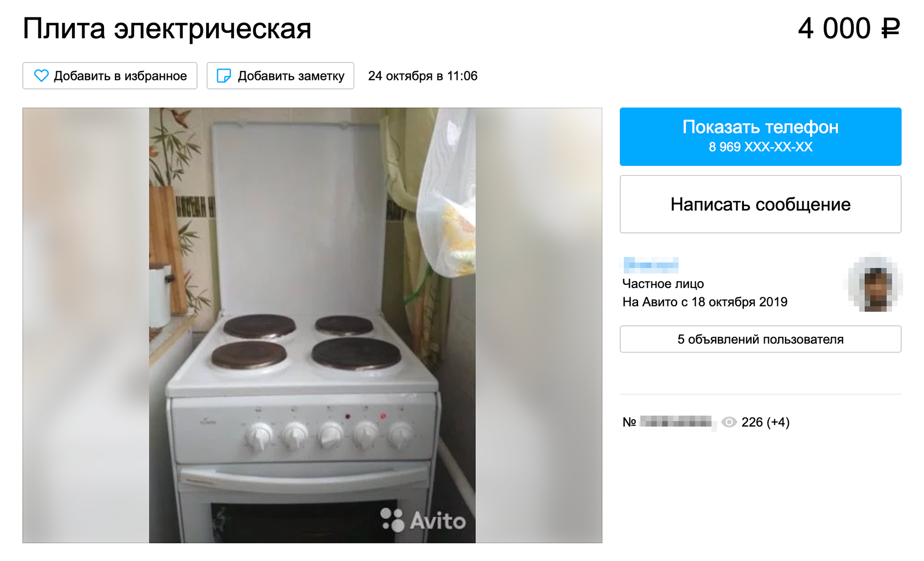Click the Частное лицо seller type text
This screenshot has height=561, width=924.
point(663,284)
